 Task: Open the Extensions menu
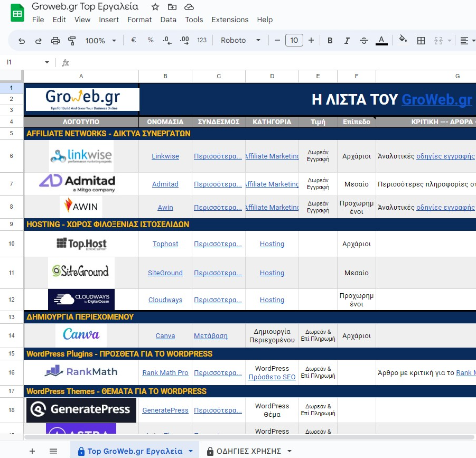point(230,20)
